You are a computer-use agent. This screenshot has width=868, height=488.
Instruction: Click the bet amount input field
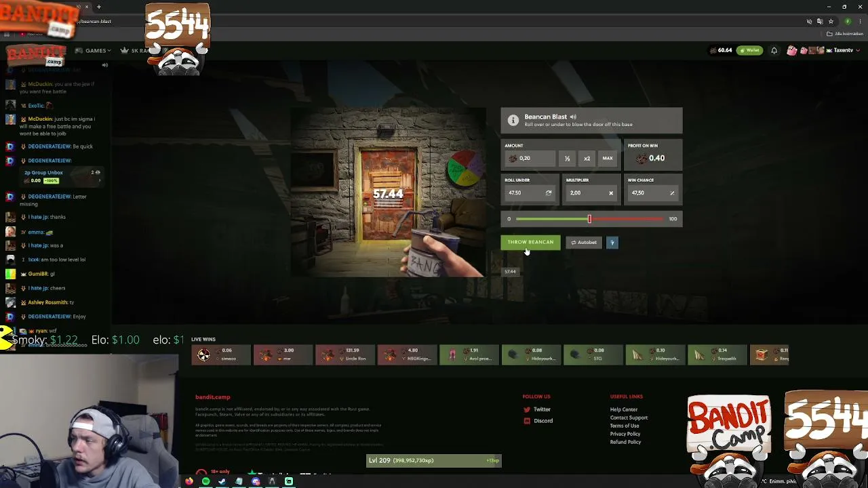pyautogui.click(x=531, y=159)
